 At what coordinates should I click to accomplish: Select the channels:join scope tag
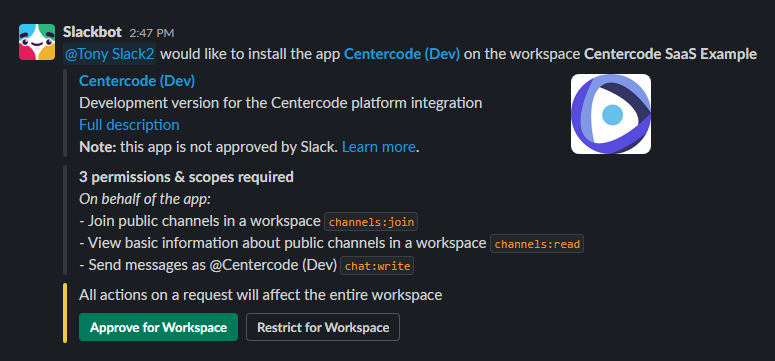point(371,222)
